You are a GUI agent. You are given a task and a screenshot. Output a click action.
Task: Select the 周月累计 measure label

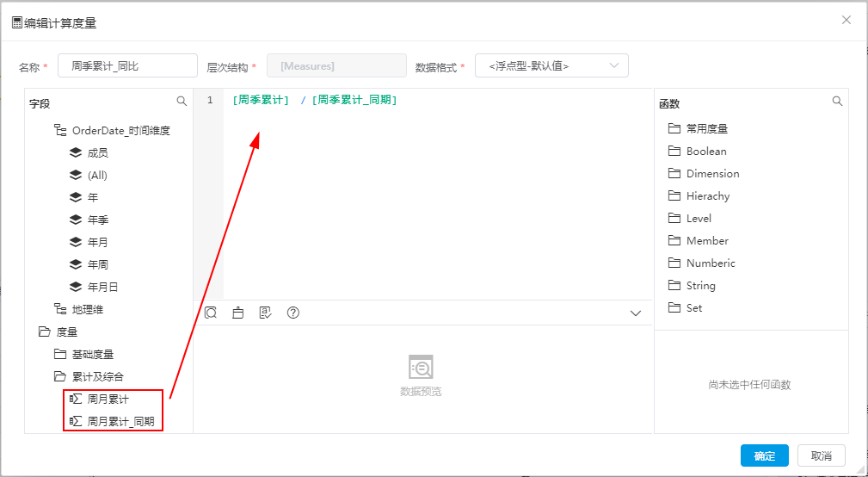point(108,399)
